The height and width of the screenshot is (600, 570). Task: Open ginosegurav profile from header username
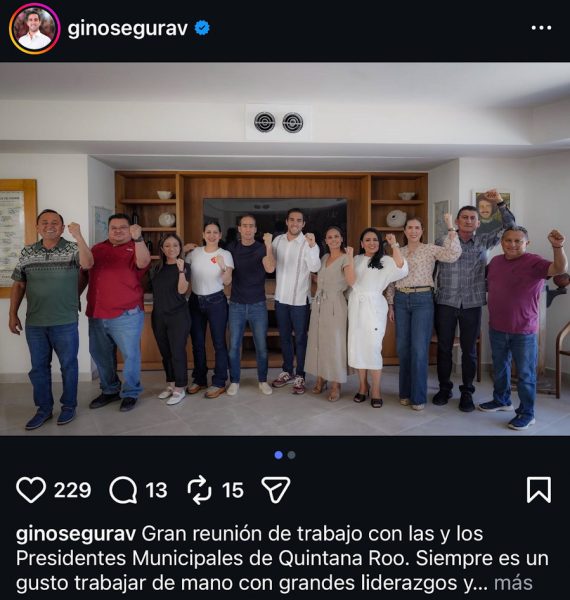[x=127, y=29]
